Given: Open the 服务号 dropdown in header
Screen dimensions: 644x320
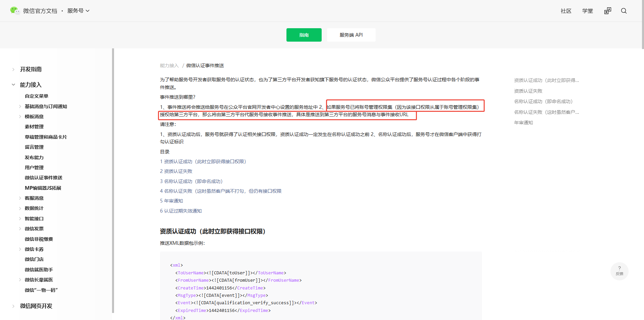Looking at the screenshot, I should (78, 11).
